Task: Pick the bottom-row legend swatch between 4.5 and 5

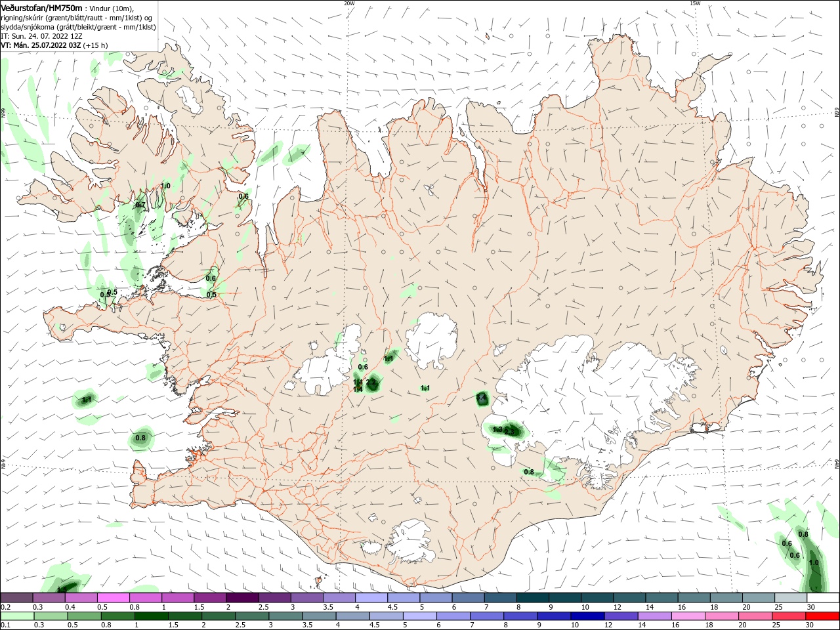Action: (x=386, y=616)
